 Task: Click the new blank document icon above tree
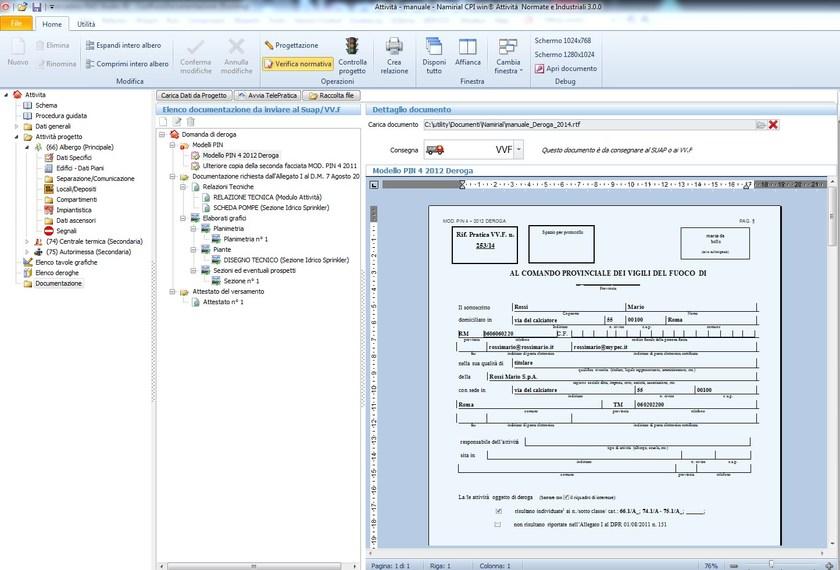point(164,121)
